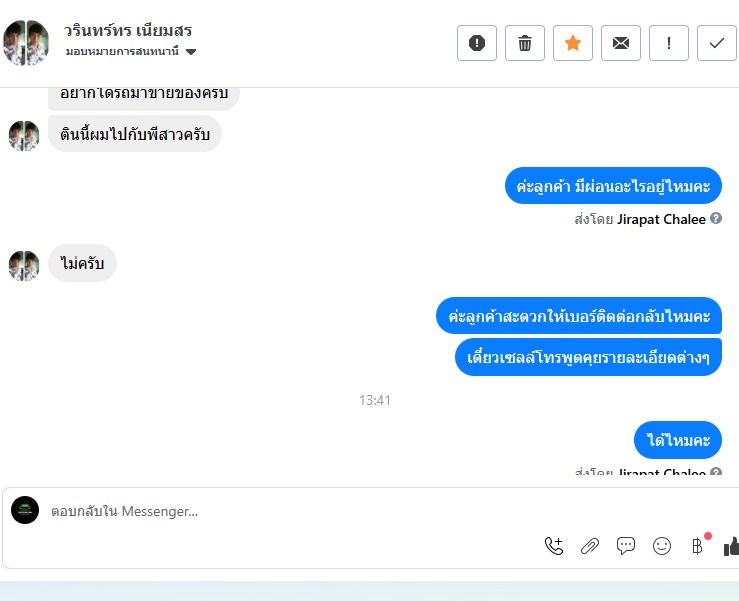Click sent message มีผ่อนอะไรอยู่ไหมคะ bubble
Screen dimensions: 739x601
pyautogui.click(x=613, y=186)
